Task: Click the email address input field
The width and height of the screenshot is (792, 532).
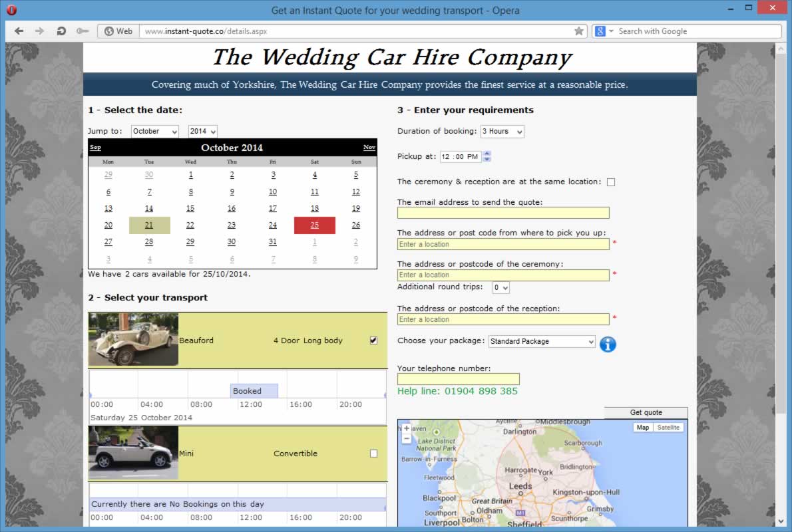Action: (503, 213)
